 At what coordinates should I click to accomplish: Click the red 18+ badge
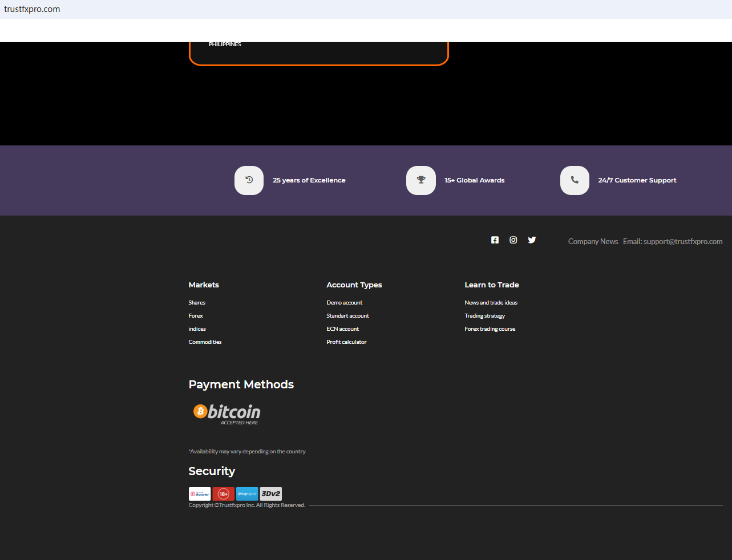click(x=223, y=494)
